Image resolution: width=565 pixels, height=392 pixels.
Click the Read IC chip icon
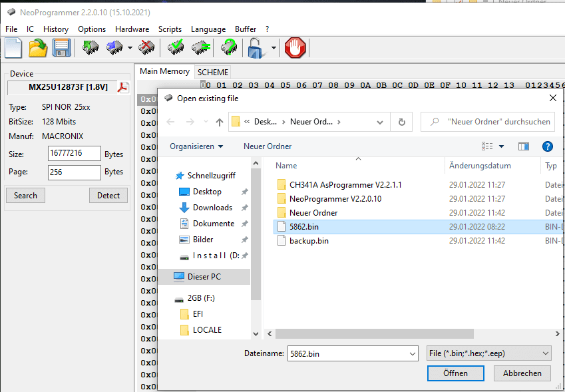point(90,47)
